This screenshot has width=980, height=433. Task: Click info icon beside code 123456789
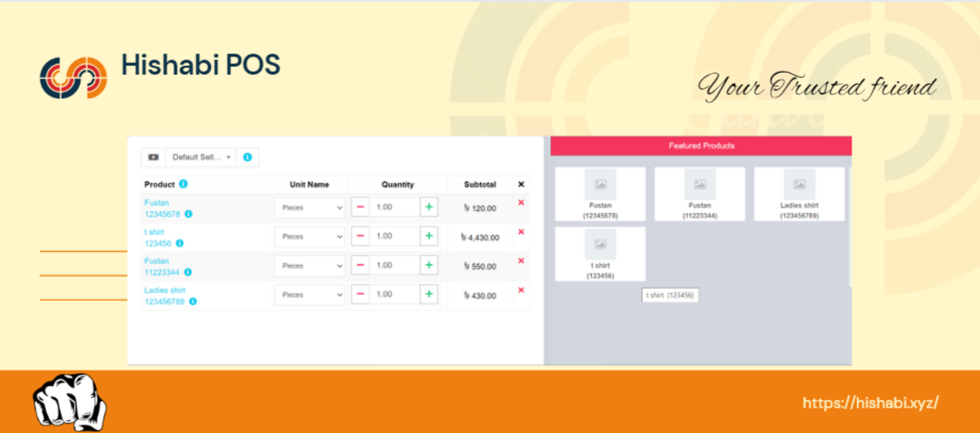(193, 302)
